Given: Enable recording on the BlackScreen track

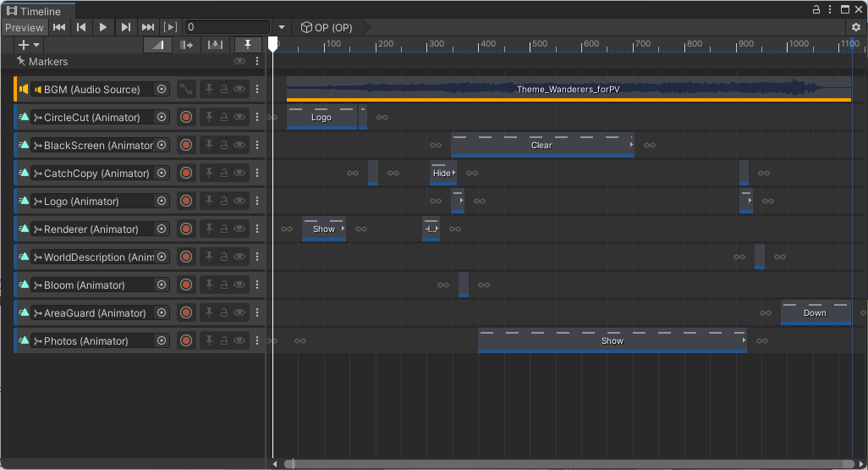Looking at the screenshot, I should coord(186,145).
